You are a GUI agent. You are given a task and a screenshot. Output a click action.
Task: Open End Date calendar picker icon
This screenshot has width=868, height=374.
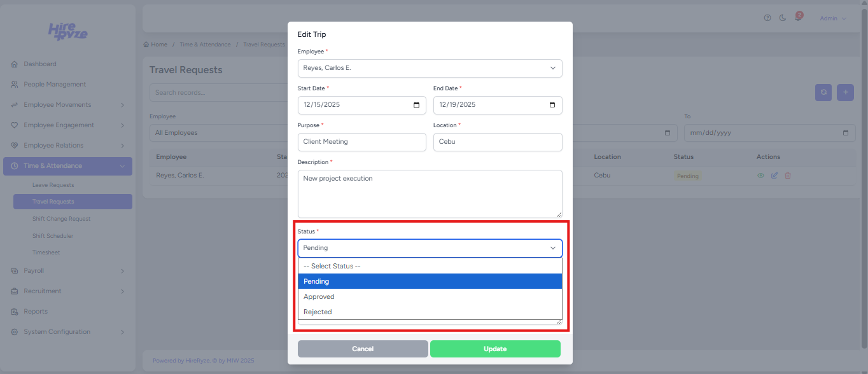[x=552, y=105]
